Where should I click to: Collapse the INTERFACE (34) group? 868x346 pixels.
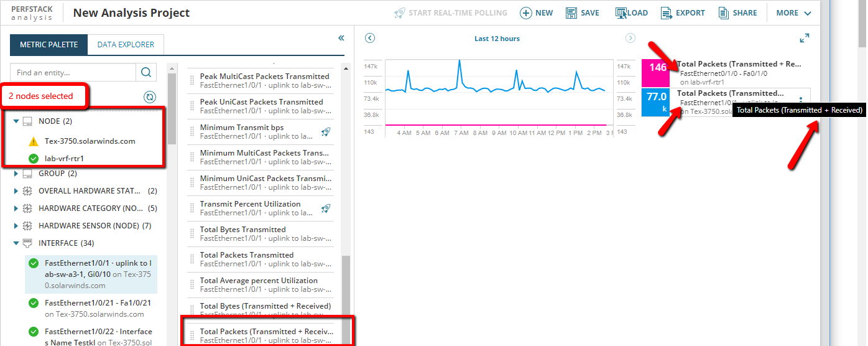(x=17, y=243)
